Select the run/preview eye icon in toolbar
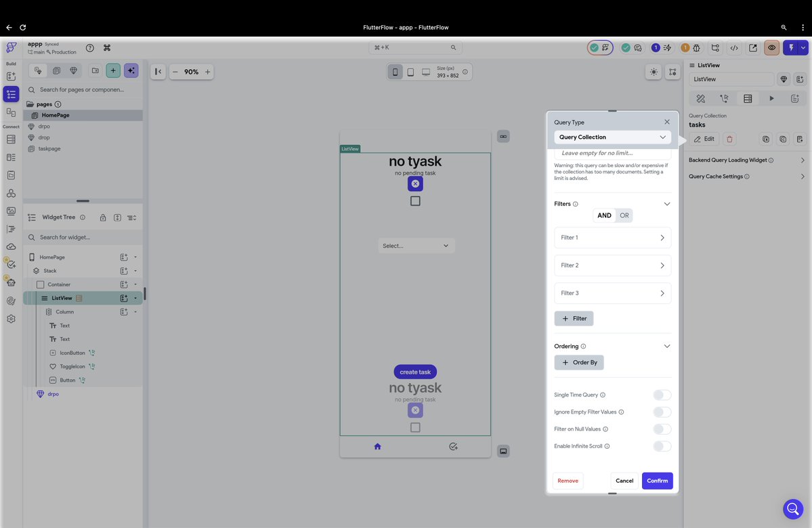Viewport: 812px width, 528px height. tap(771, 47)
